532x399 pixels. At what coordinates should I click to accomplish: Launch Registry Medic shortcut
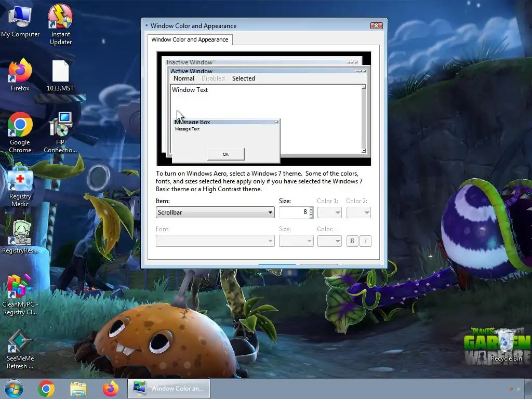click(20, 187)
